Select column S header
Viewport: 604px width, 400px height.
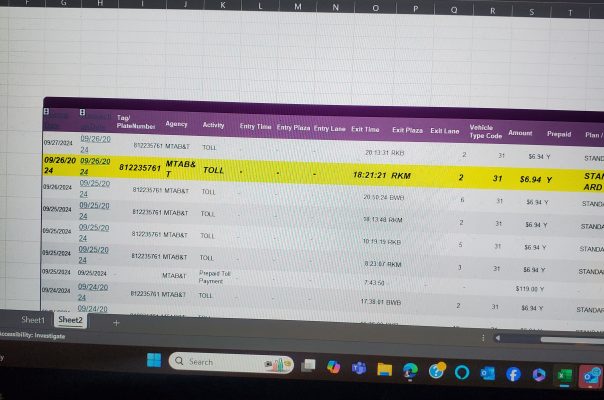click(x=532, y=12)
